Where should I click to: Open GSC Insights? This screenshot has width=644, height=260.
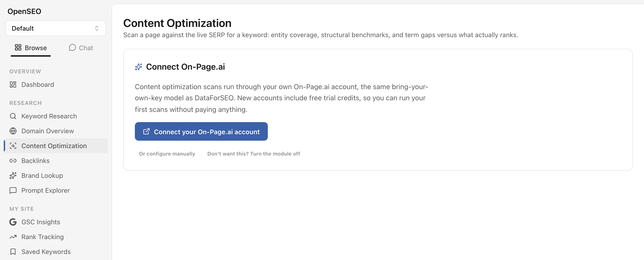[56, 222]
